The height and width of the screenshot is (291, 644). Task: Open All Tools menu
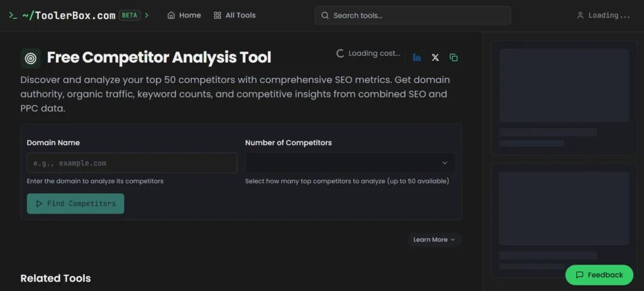click(235, 15)
